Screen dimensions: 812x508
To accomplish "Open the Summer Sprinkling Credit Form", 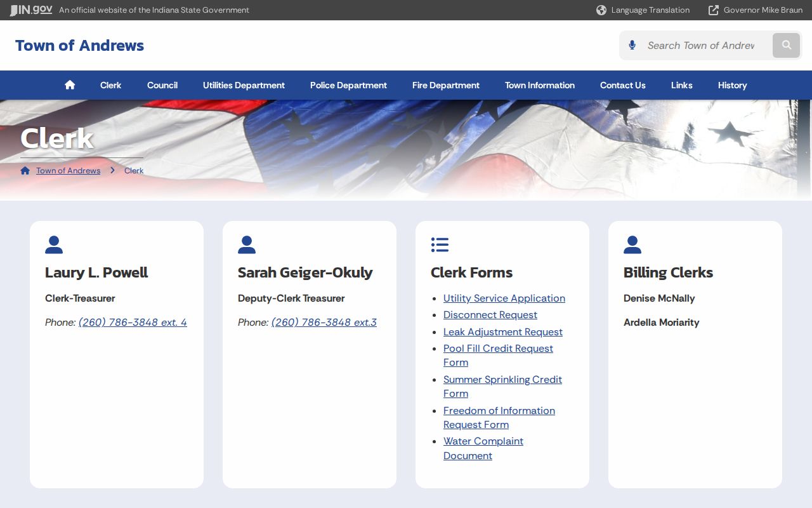I will (x=502, y=387).
